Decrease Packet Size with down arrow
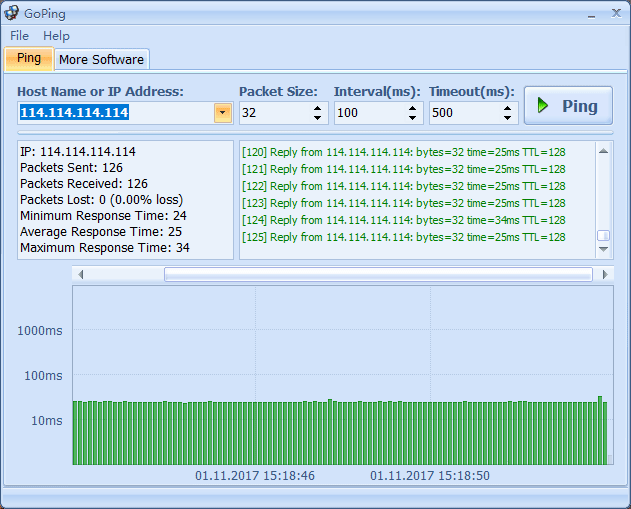Screen dimensions: 631x509 [x=318, y=117]
